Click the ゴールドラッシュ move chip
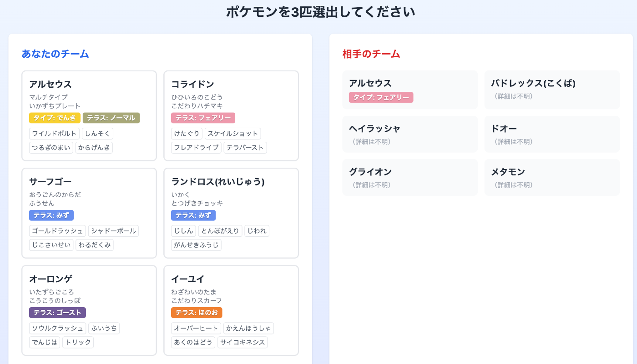 click(x=57, y=231)
